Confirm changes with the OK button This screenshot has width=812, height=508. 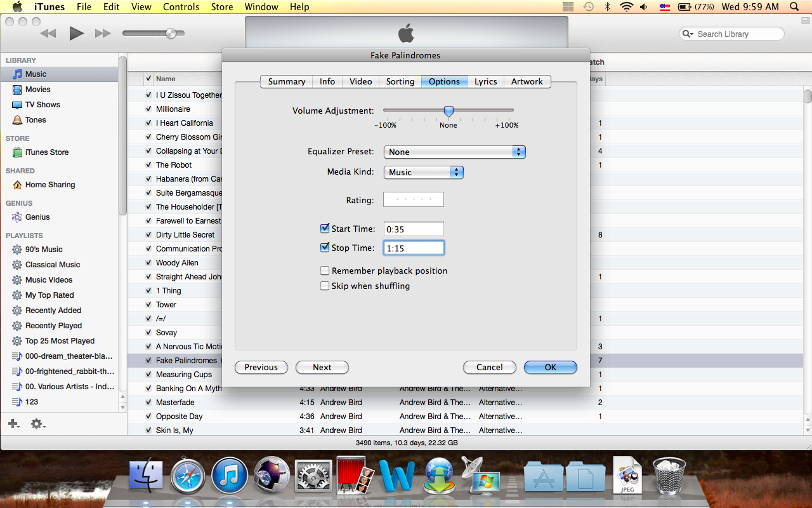pos(551,367)
